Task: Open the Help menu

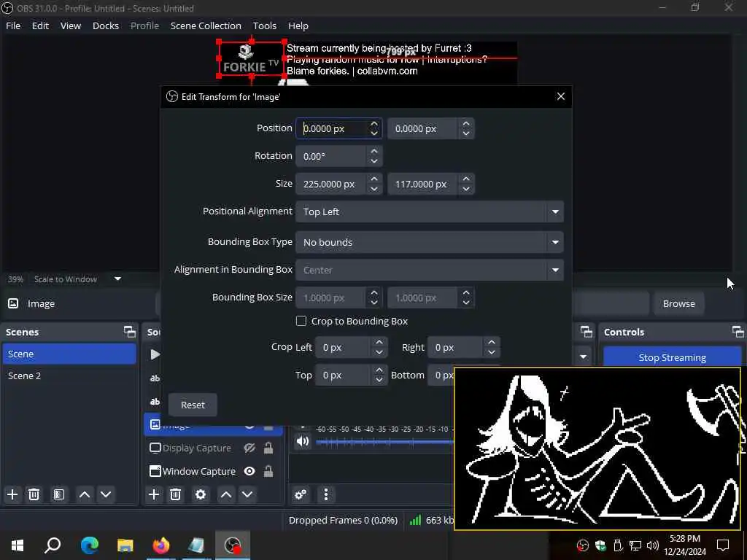Action: click(298, 26)
